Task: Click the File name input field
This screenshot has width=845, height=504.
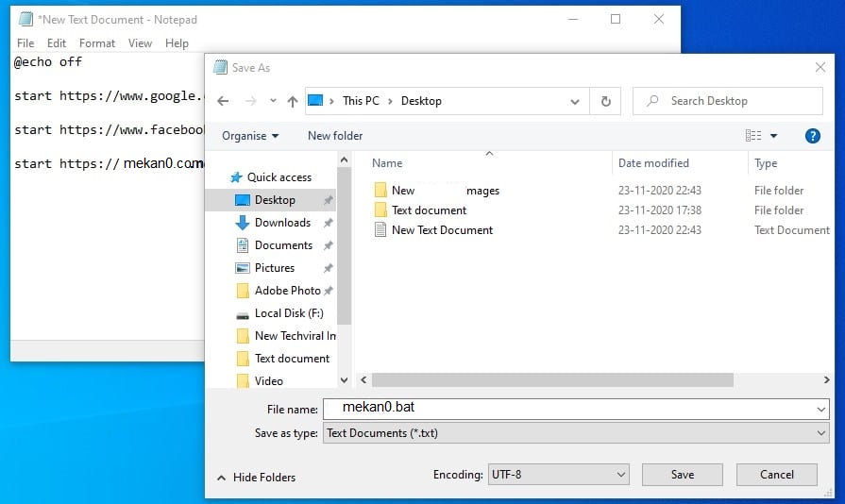Action: tap(570, 410)
